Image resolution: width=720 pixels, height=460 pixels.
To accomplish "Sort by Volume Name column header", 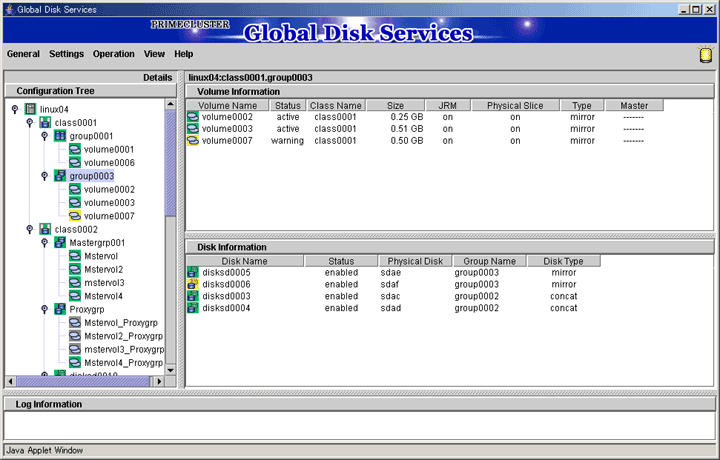I will click(227, 106).
